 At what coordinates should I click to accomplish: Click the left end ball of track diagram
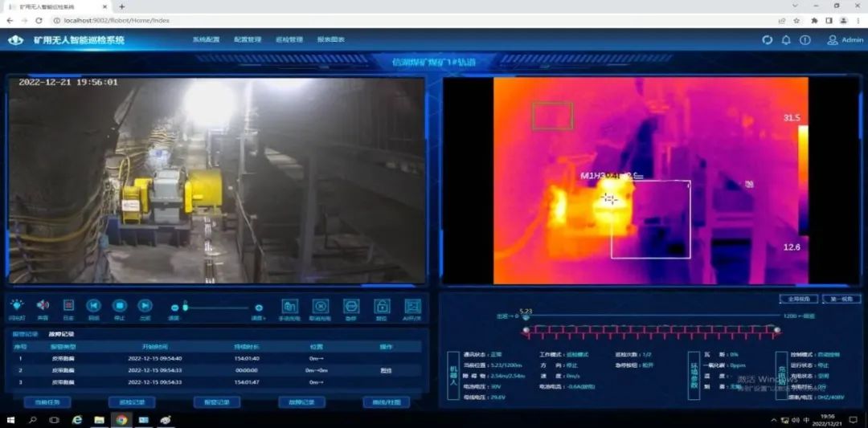point(526,330)
